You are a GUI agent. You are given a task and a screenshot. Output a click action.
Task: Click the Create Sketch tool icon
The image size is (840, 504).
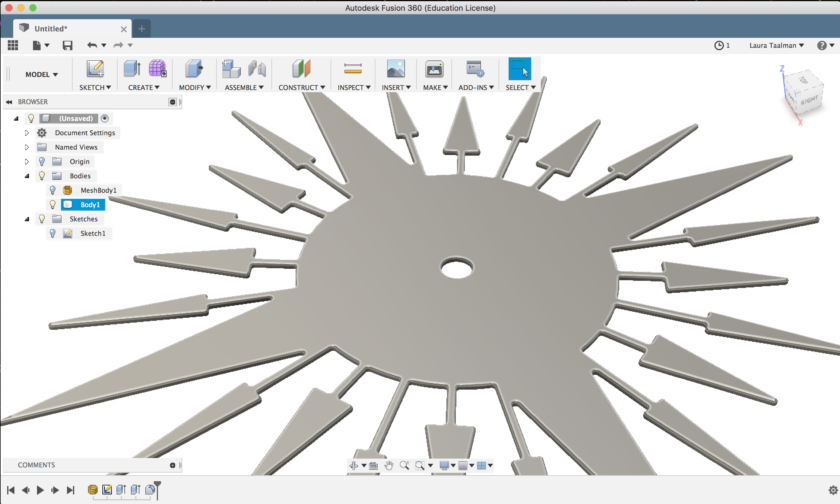[95, 69]
